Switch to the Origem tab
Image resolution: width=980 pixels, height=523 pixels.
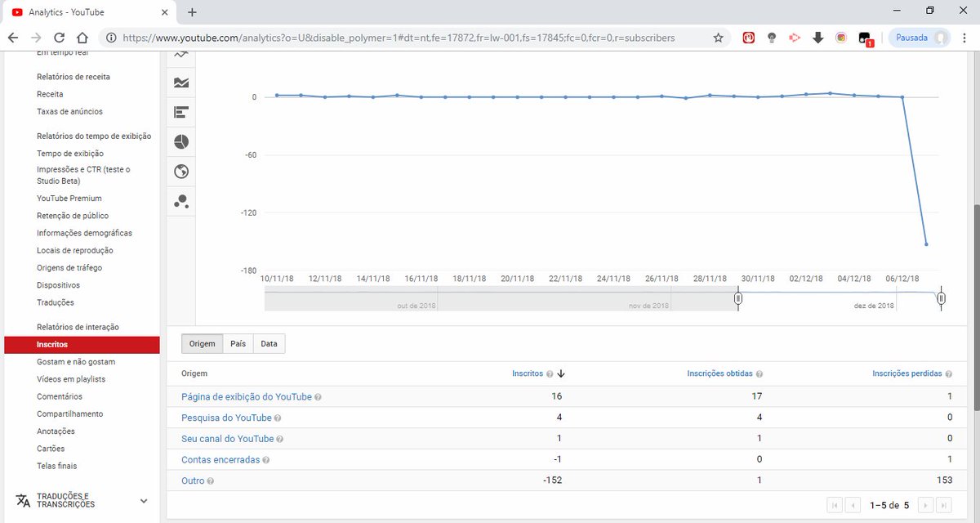pos(202,344)
